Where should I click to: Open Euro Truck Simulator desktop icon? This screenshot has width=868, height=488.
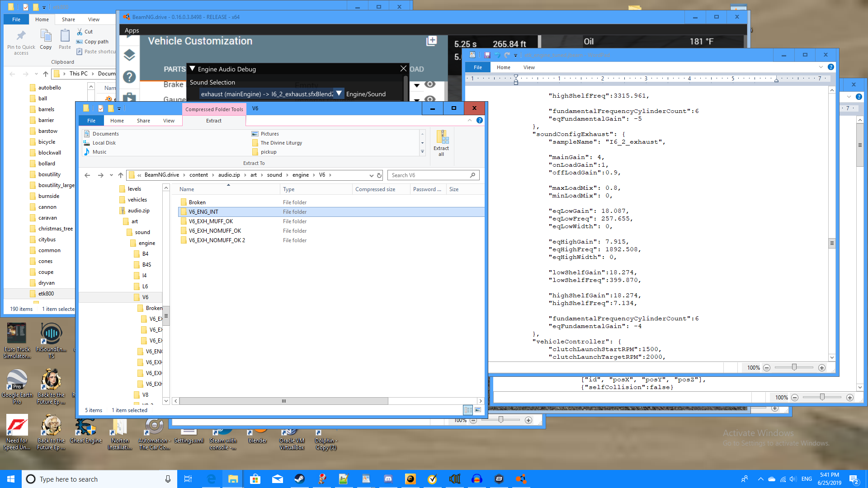pos(17,341)
